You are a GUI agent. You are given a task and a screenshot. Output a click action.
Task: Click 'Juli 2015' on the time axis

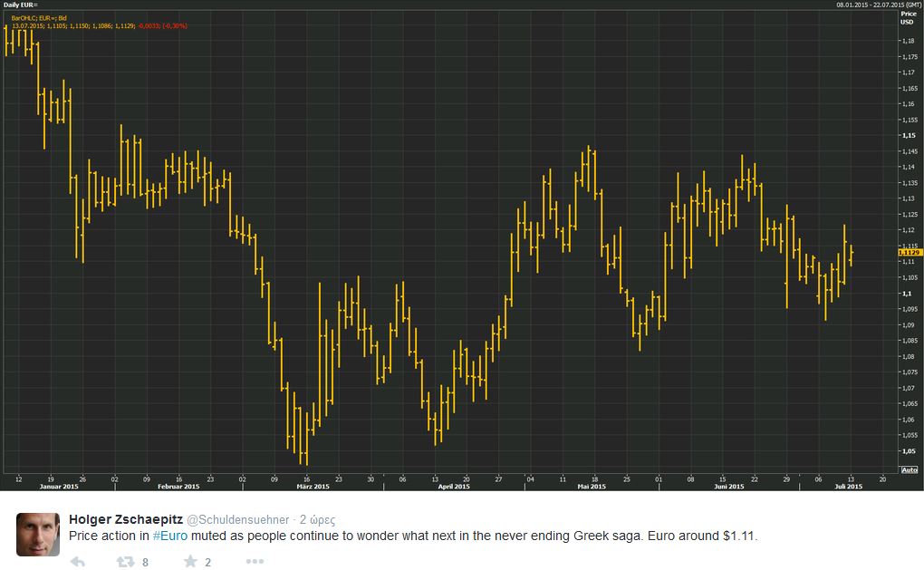tap(848, 487)
